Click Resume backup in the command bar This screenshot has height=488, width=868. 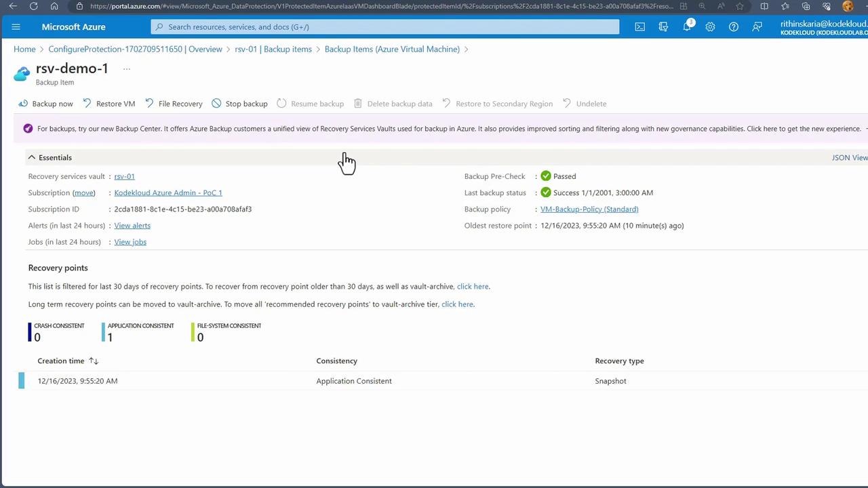coord(311,104)
